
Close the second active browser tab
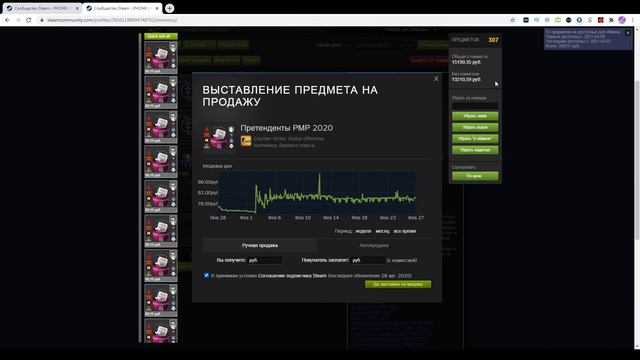point(157,8)
